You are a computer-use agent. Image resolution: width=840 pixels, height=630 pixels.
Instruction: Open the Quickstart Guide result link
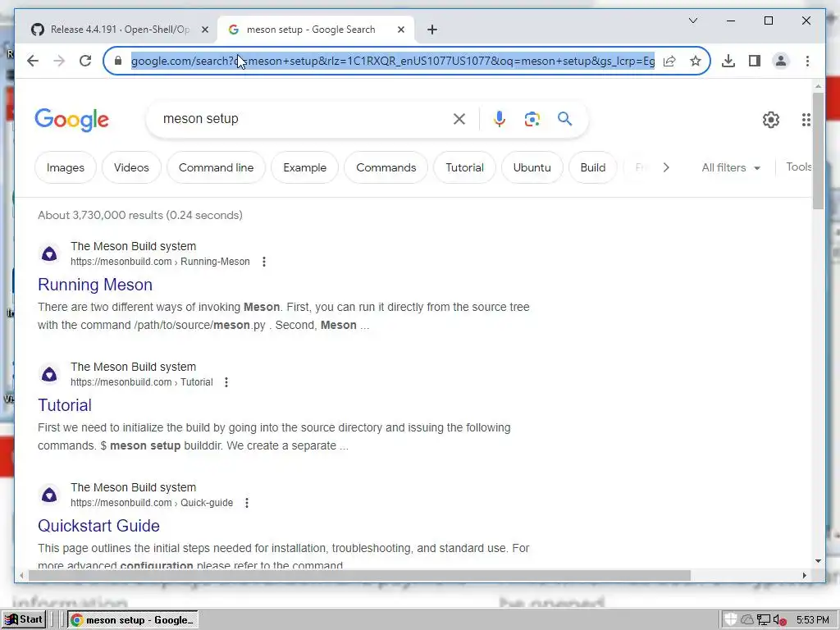[x=98, y=526]
